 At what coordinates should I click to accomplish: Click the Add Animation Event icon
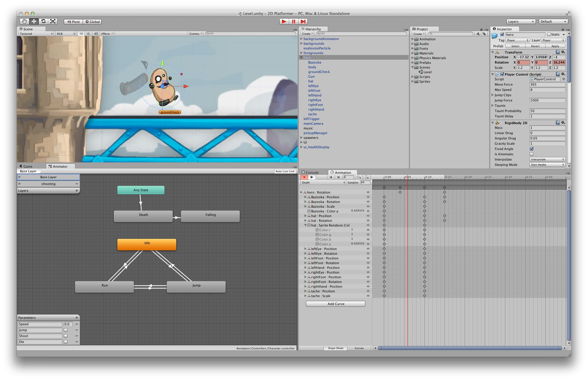pyautogui.click(x=367, y=177)
